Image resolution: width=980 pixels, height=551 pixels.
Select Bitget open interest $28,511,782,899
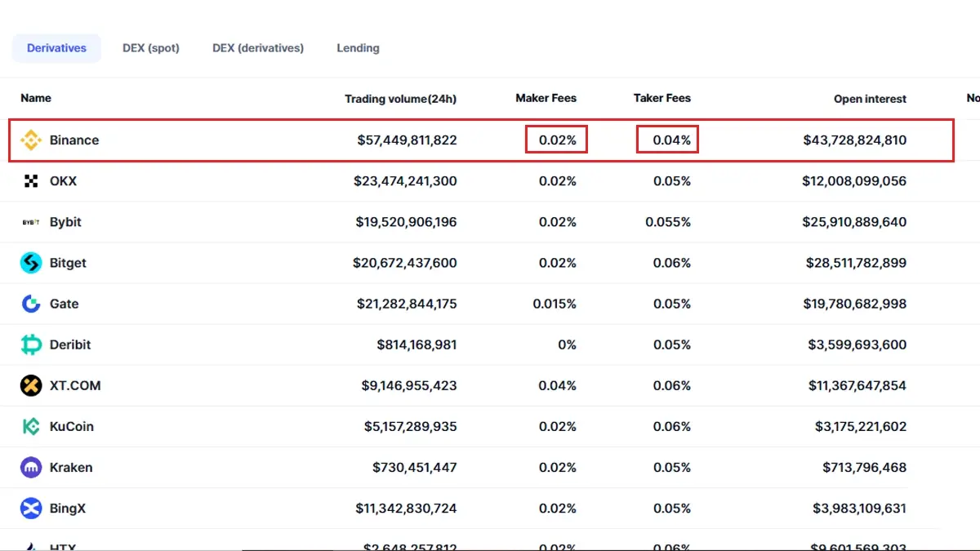coord(856,263)
